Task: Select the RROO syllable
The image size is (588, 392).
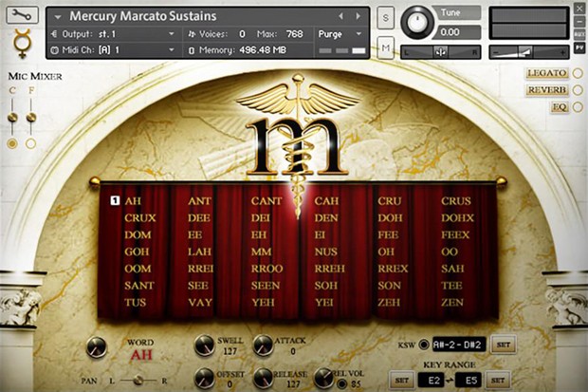Action: tap(267, 269)
